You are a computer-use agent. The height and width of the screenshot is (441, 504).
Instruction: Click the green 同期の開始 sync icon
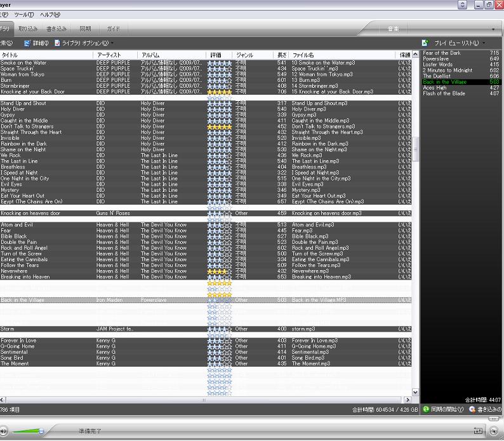click(426, 409)
